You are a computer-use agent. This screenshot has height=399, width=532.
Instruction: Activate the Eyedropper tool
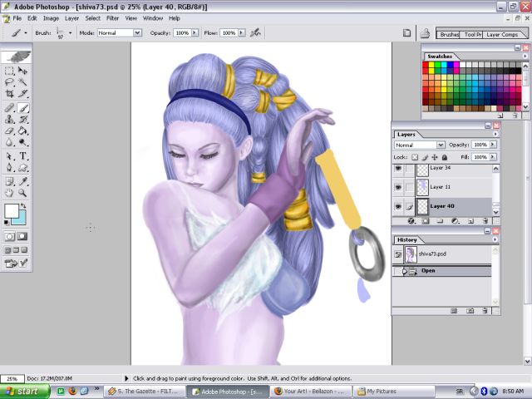click(23, 180)
